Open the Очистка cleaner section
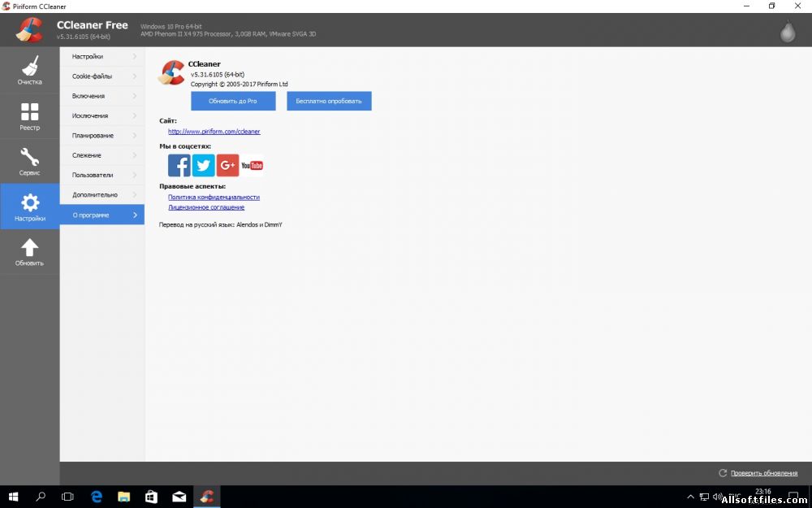 pos(29,70)
